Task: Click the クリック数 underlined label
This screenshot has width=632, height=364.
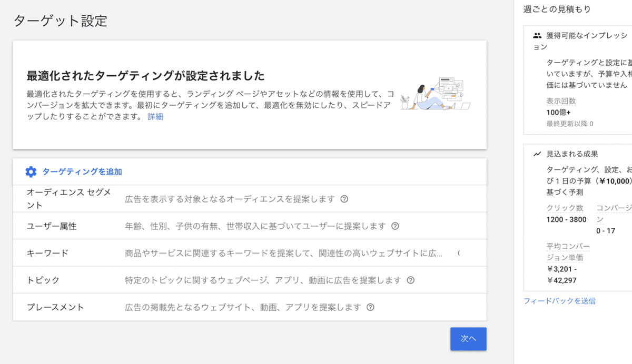Action: pos(565,208)
